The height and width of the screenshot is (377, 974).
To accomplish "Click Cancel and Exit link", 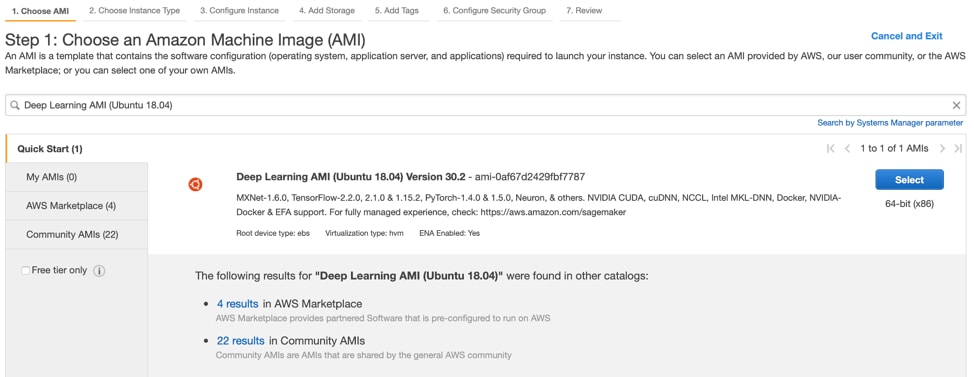I will coord(906,36).
